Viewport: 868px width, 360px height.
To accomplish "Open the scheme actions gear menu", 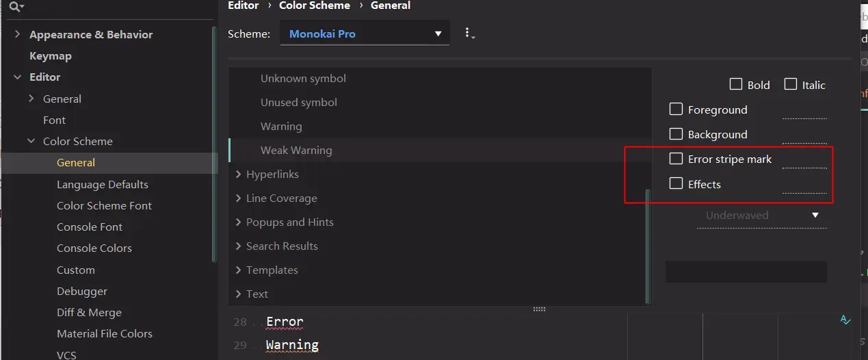I will [469, 34].
